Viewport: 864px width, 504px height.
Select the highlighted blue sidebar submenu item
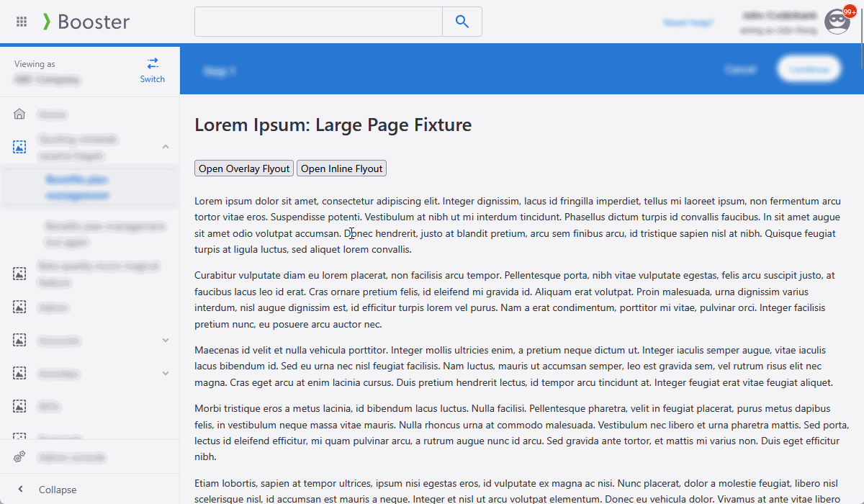click(77, 187)
